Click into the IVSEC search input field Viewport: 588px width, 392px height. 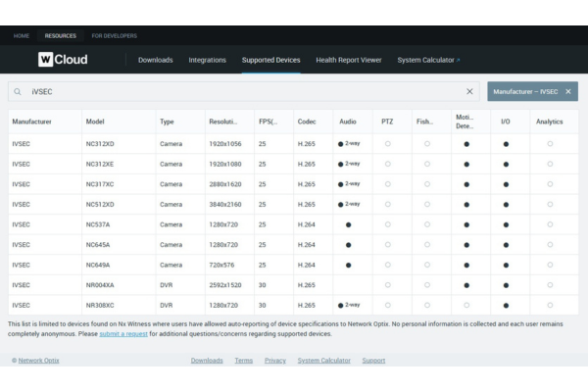tap(244, 91)
